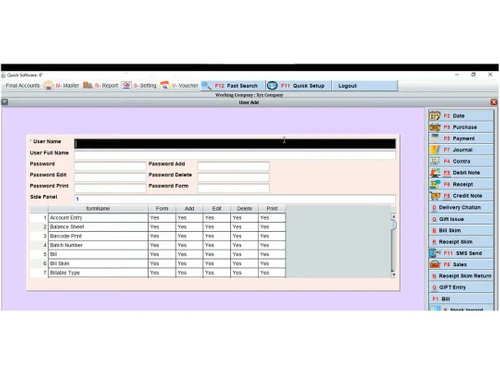Click the Password Form field
The image size is (500, 375).
point(233,188)
